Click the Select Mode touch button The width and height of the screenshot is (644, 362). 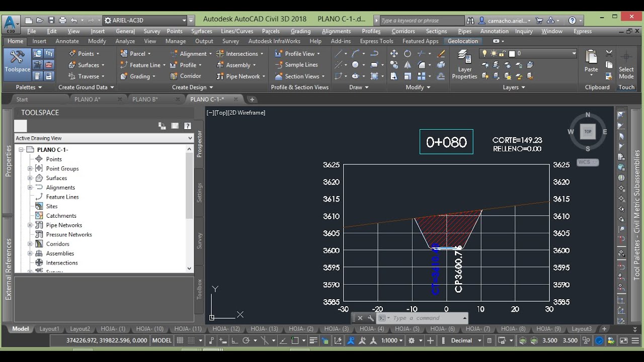click(626, 64)
